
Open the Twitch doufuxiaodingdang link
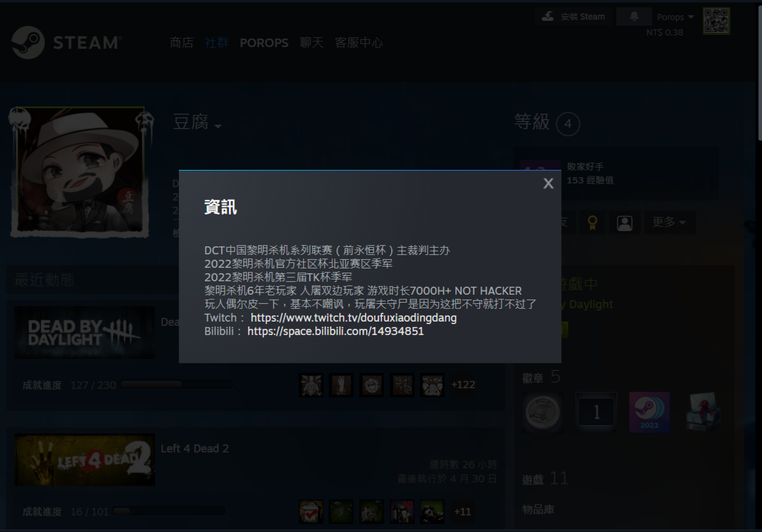[x=354, y=318]
